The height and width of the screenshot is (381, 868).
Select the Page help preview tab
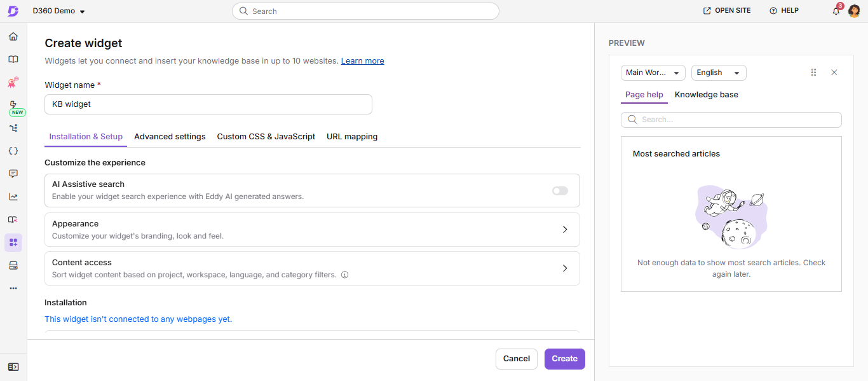pos(644,95)
